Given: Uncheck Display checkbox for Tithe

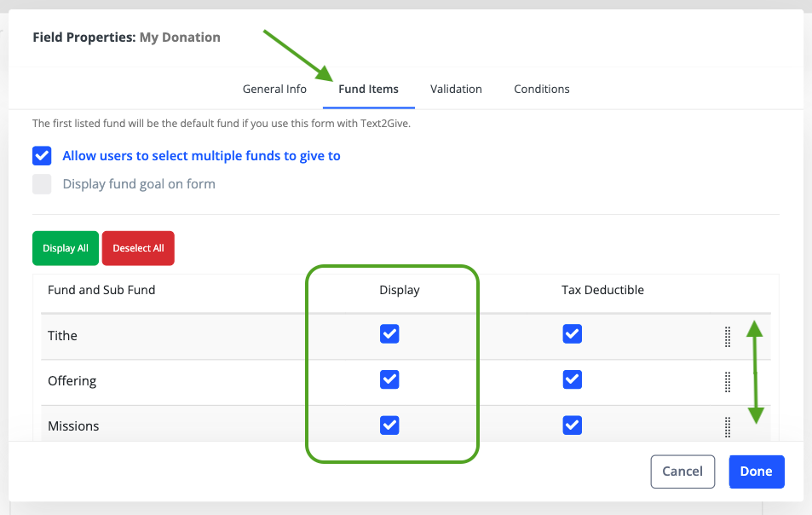Looking at the screenshot, I should (x=389, y=334).
